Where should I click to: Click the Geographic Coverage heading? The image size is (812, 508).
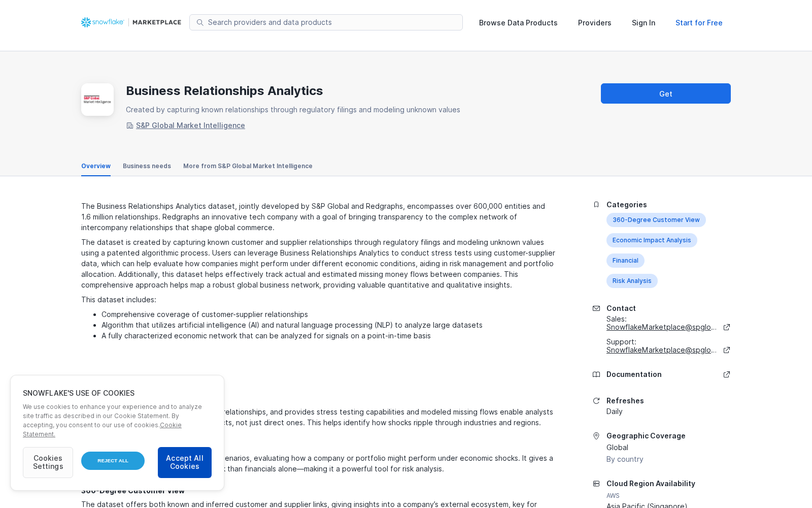tap(646, 436)
